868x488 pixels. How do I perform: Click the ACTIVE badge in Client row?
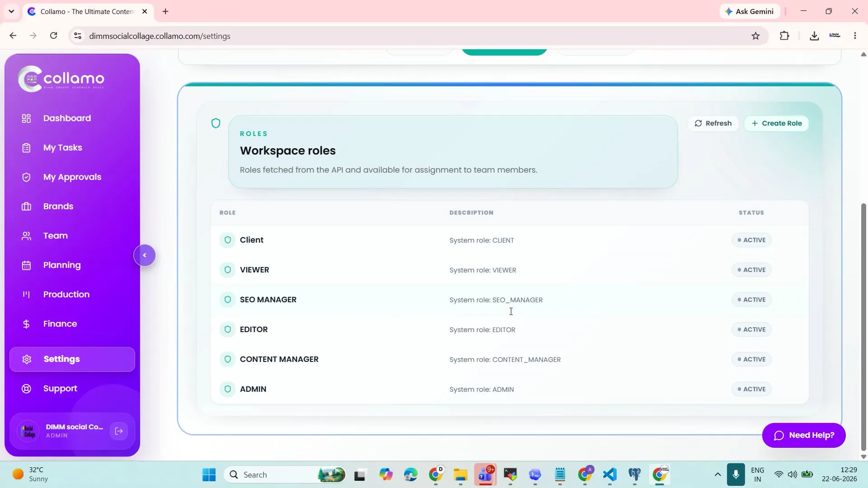pyautogui.click(x=751, y=240)
